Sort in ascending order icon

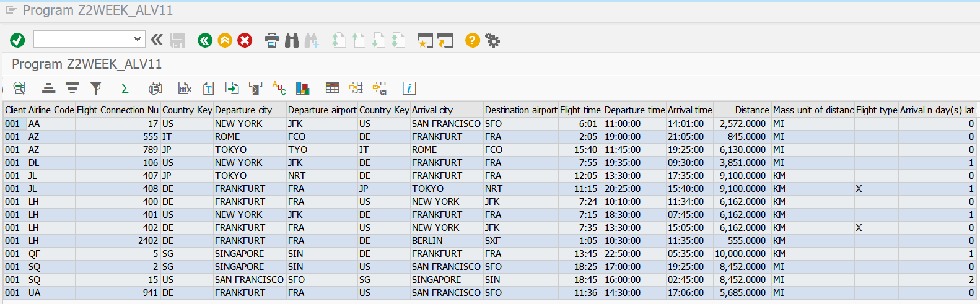click(x=49, y=88)
